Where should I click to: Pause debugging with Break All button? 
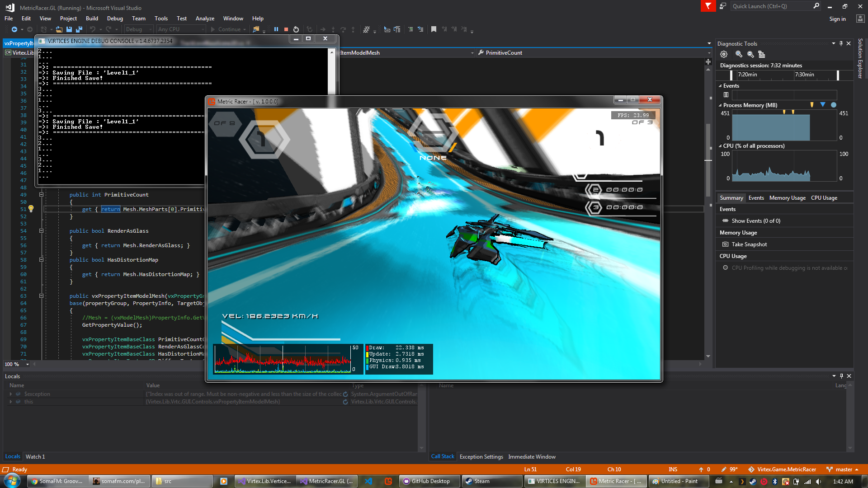click(276, 29)
